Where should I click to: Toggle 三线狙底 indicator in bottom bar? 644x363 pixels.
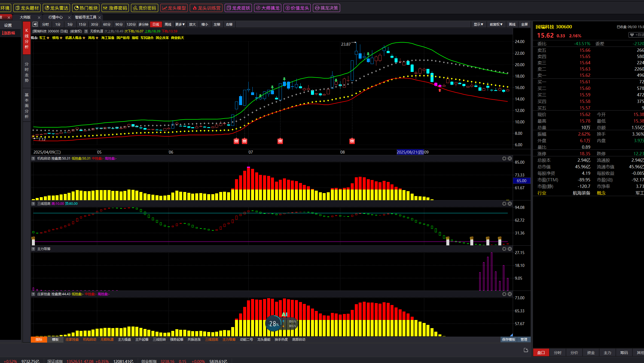212,339
